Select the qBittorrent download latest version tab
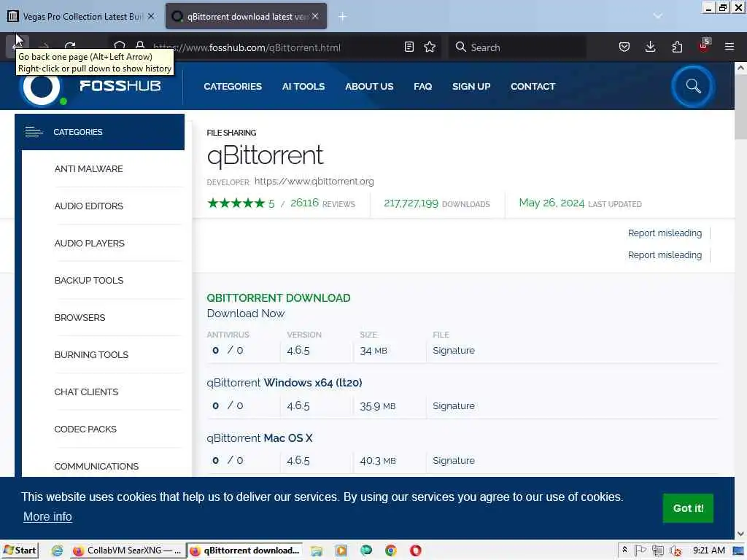747x560 pixels. 246,16
